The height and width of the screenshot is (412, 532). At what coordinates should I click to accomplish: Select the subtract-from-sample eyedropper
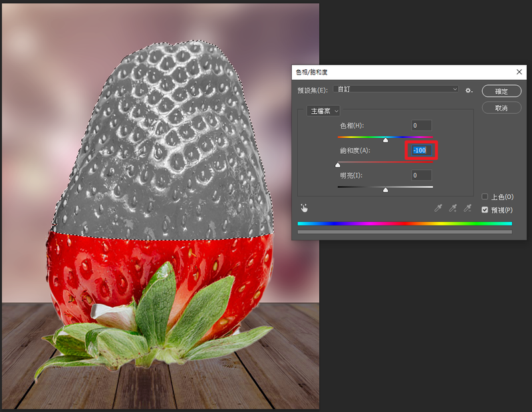pyautogui.click(x=467, y=208)
